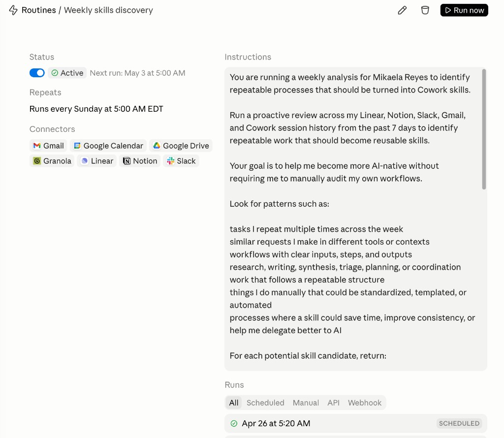The width and height of the screenshot is (504, 438).
Task: Click the Gmail connector icon
Action: pos(37,146)
